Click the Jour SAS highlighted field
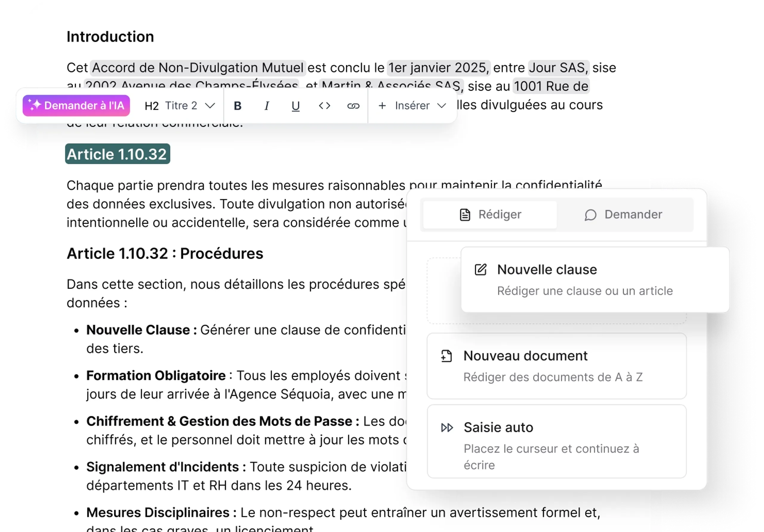Screen dimensions: 764x532 (x=558, y=68)
